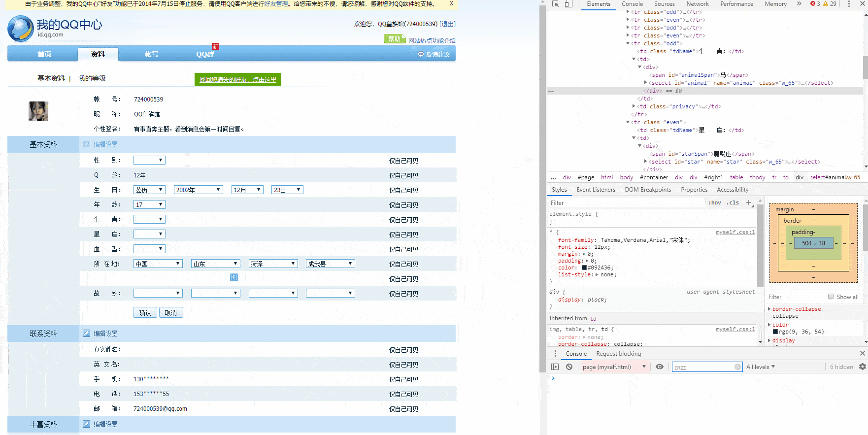This screenshot has width=868, height=435.
Task: Activate the inspect element picker icon
Action: 556,4
